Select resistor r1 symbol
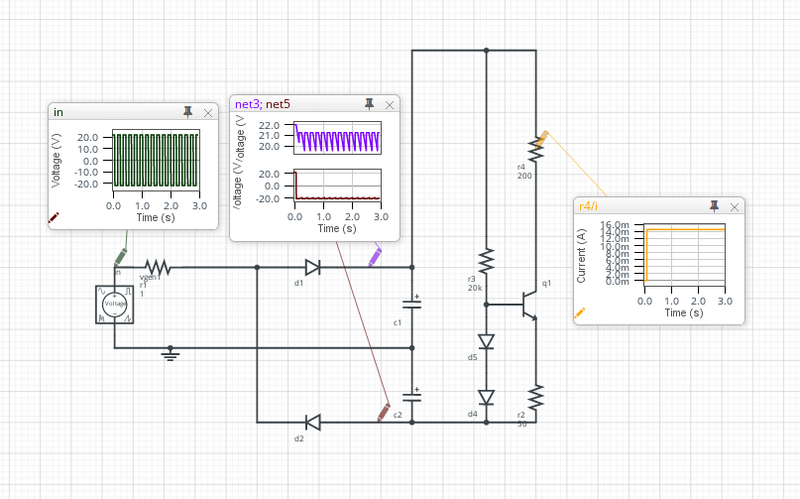 point(157,267)
